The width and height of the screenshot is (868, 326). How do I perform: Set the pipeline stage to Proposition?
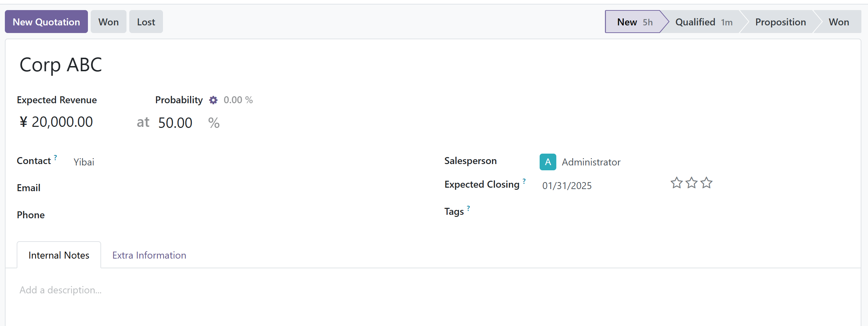pos(780,22)
